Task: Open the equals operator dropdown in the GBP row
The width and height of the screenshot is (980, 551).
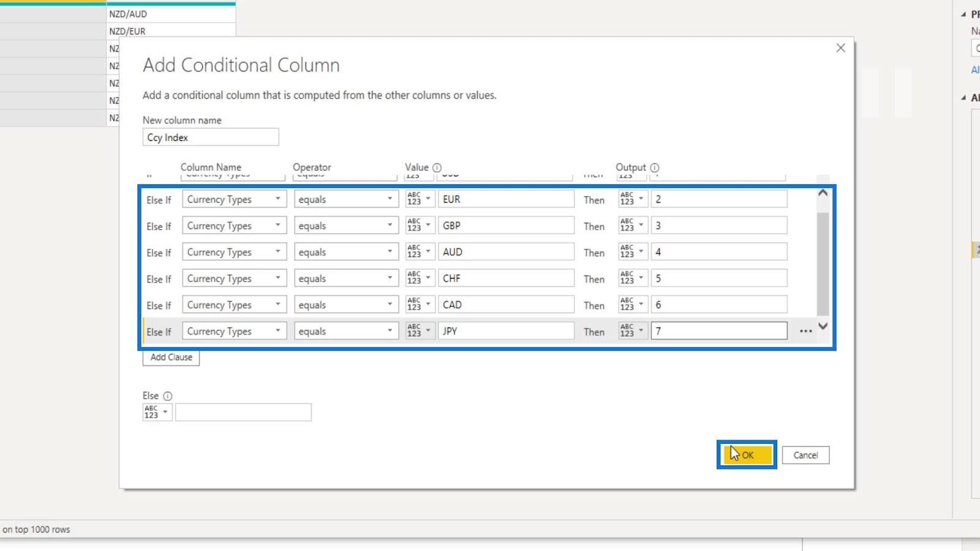Action: pyautogui.click(x=346, y=225)
